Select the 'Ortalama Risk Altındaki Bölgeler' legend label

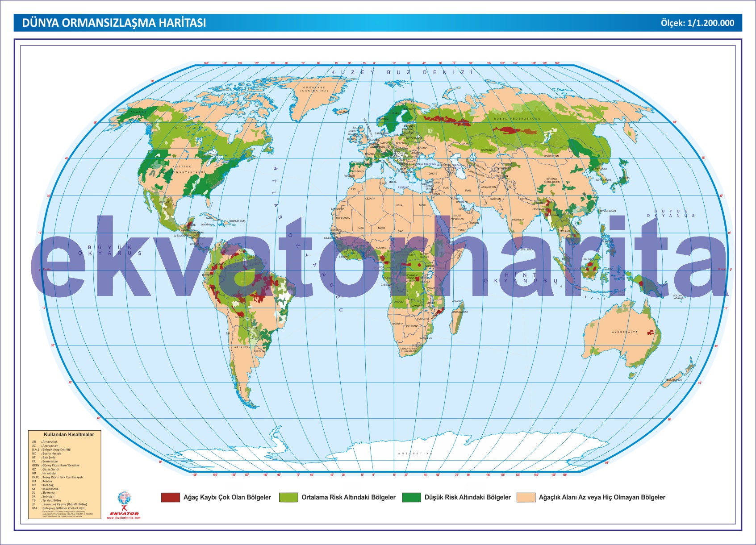coord(348,497)
